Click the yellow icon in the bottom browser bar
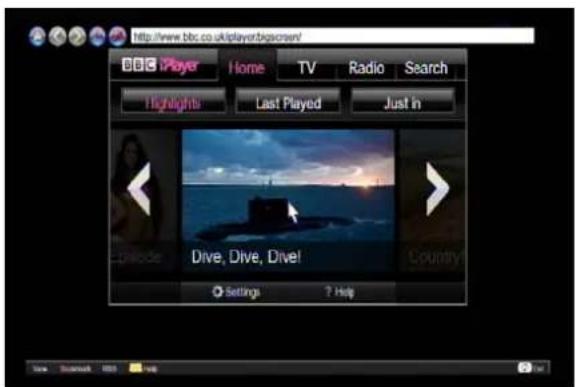 [136, 368]
